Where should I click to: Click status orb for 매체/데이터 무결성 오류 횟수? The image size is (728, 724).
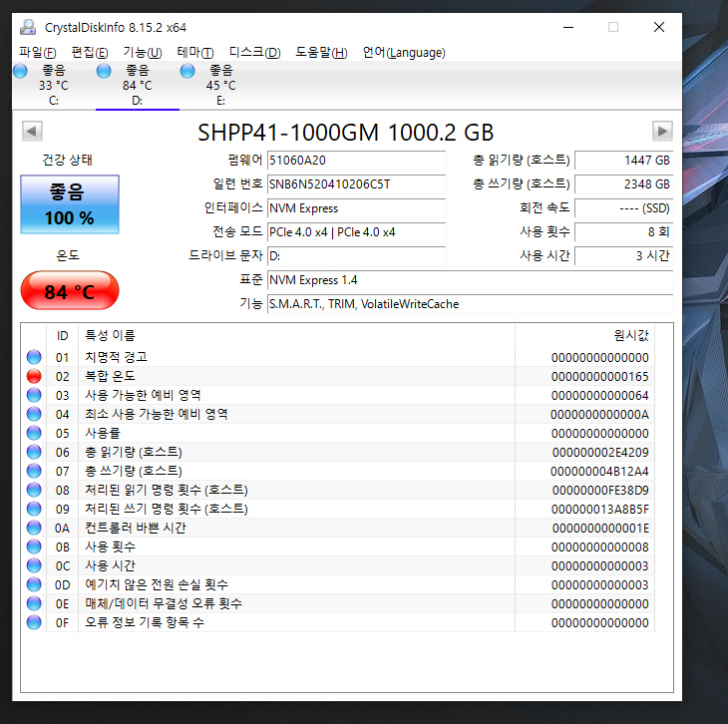tap(34, 603)
